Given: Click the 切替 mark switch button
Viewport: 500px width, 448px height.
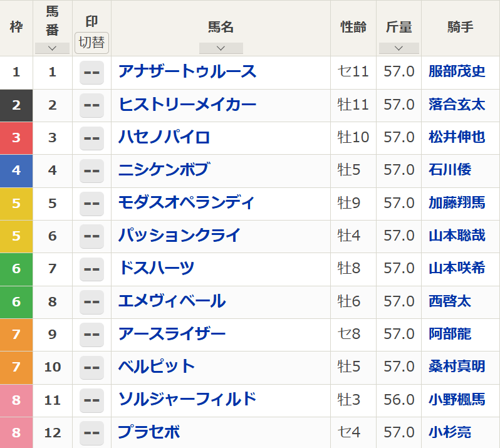Looking at the screenshot, I should coord(91,43).
